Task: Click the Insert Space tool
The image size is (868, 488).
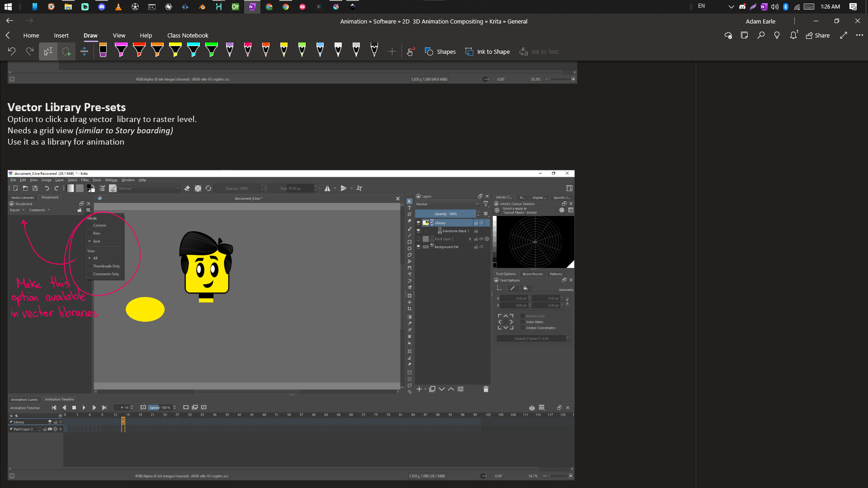Action: pos(84,52)
